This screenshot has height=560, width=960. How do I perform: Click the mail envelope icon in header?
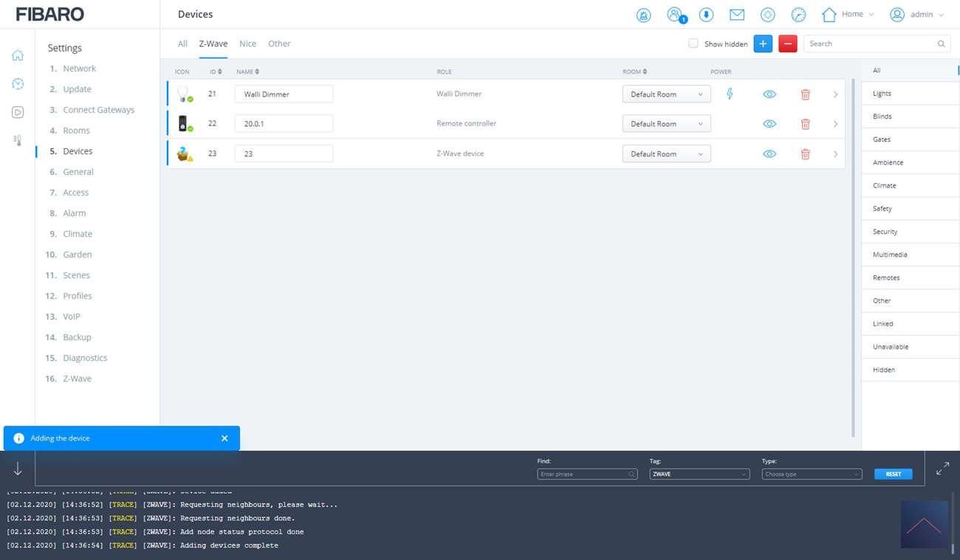click(x=736, y=15)
